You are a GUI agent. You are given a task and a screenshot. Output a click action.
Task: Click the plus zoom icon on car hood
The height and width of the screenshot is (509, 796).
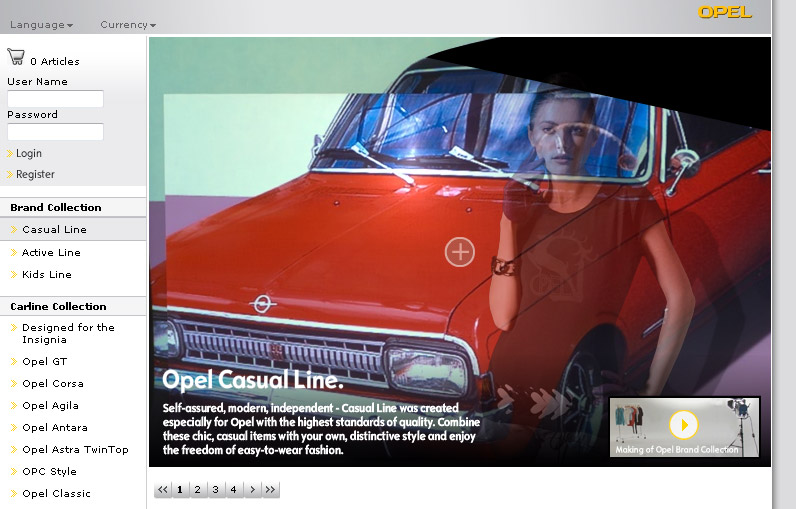point(459,252)
